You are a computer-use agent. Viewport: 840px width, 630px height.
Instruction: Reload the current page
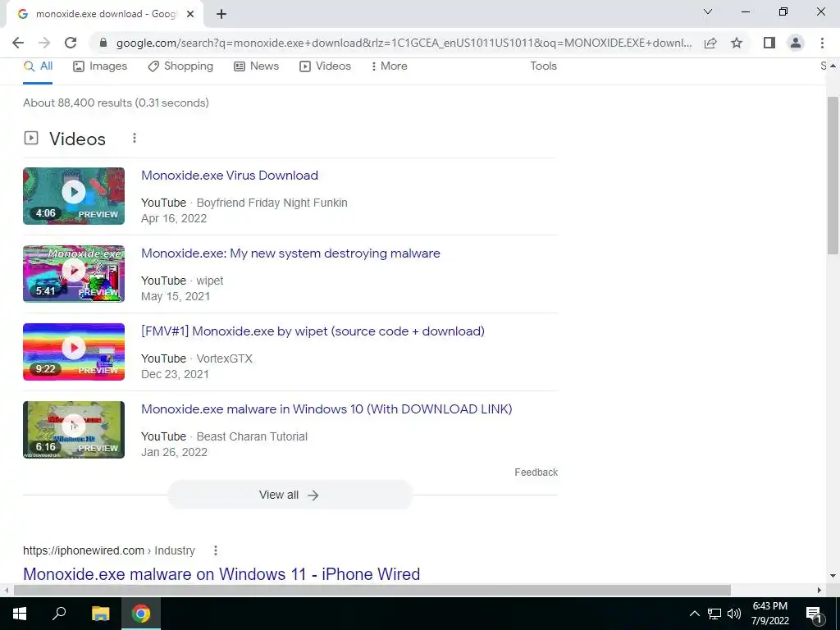click(71, 43)
